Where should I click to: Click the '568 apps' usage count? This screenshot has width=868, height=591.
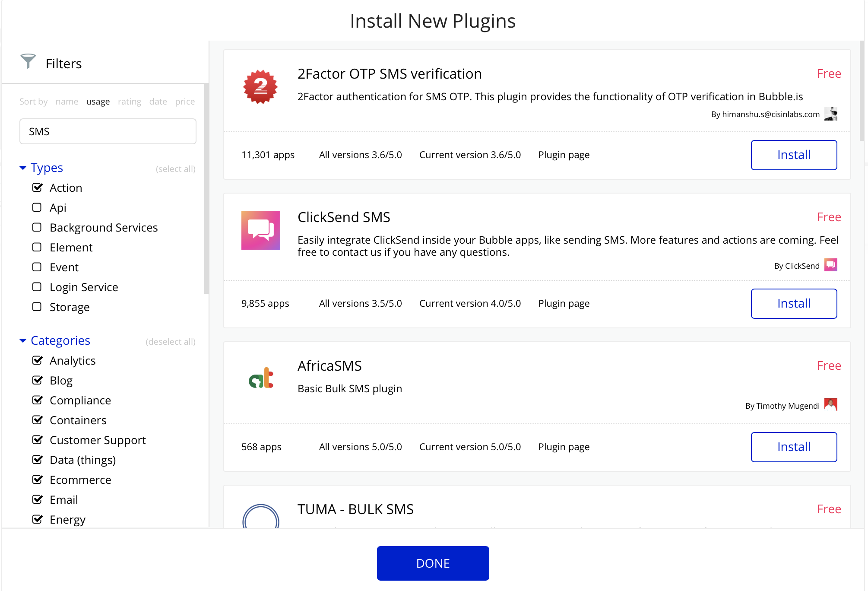click(x=261, y=447)
